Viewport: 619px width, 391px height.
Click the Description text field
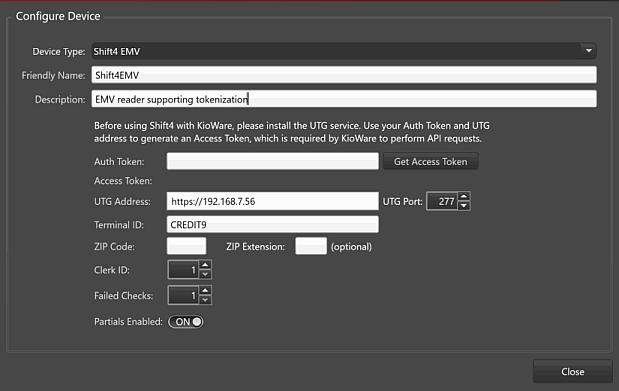pyautogui.click(x=344, y=99)
